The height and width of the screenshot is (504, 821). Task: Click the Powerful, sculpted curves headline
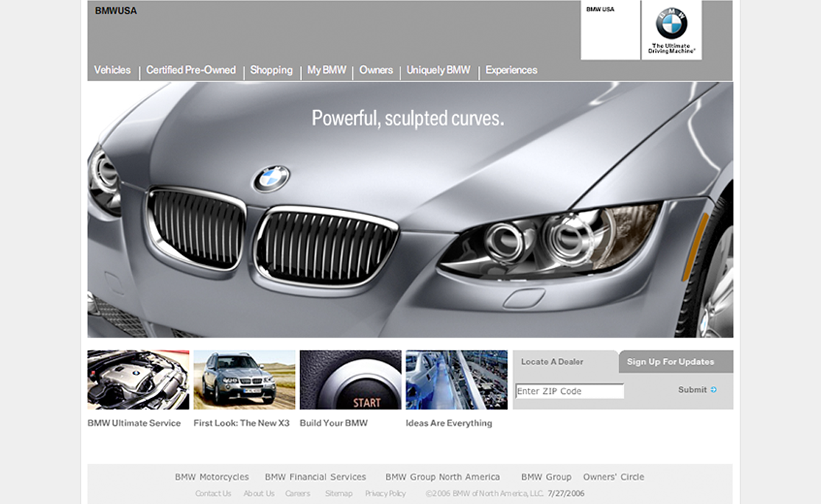408,118
